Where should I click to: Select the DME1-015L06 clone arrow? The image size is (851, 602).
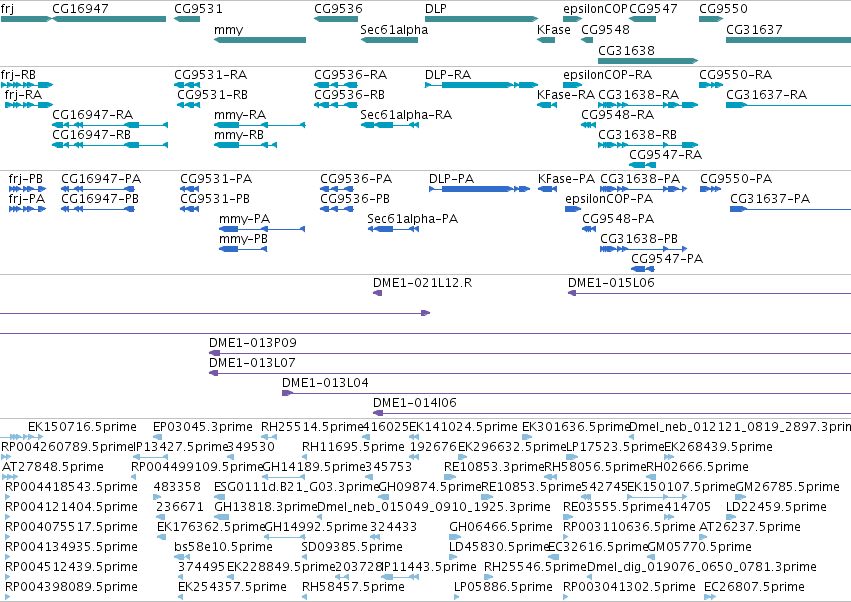[709, 293]
